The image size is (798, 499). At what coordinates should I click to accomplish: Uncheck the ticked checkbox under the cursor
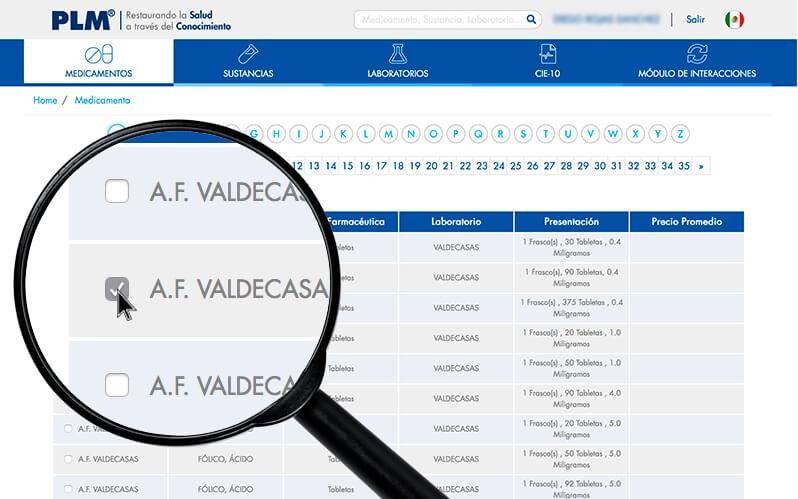click(x=117, y=289)
